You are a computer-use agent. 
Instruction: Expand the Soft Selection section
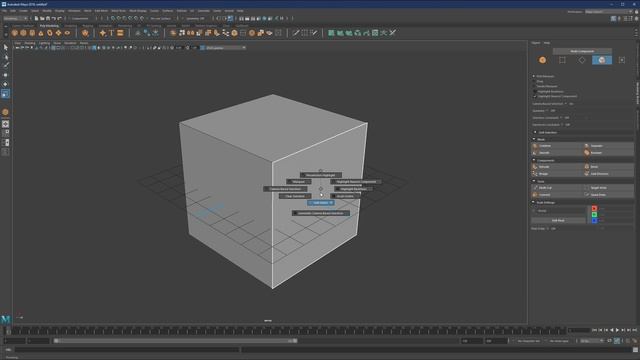(535, 132)
